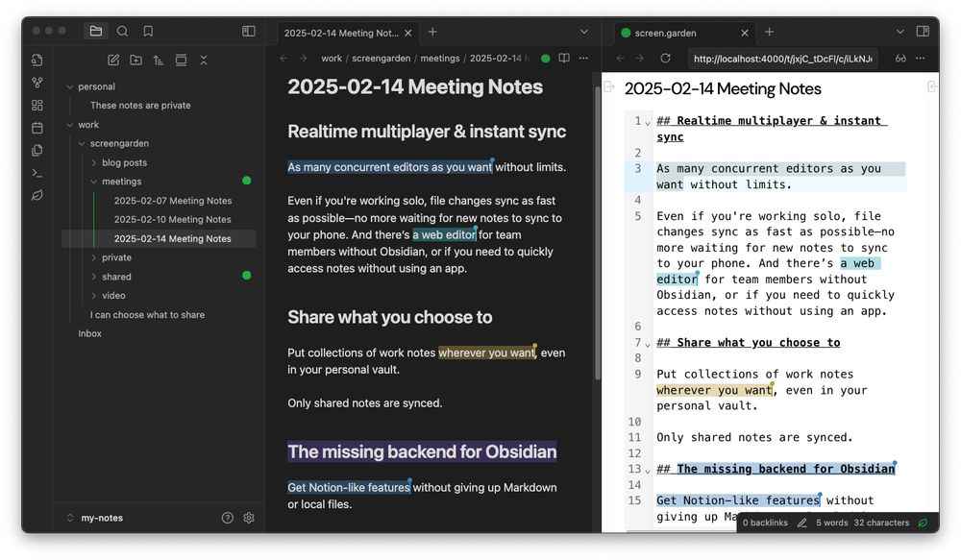961x560 pixels.
Task: Go back in the Meeting Notes pane
Action: 283,59
